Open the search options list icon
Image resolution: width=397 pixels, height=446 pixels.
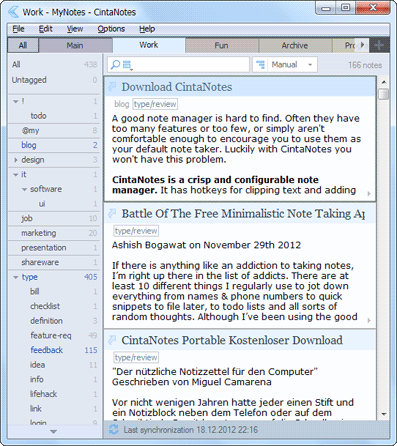[x=128, y=65]
